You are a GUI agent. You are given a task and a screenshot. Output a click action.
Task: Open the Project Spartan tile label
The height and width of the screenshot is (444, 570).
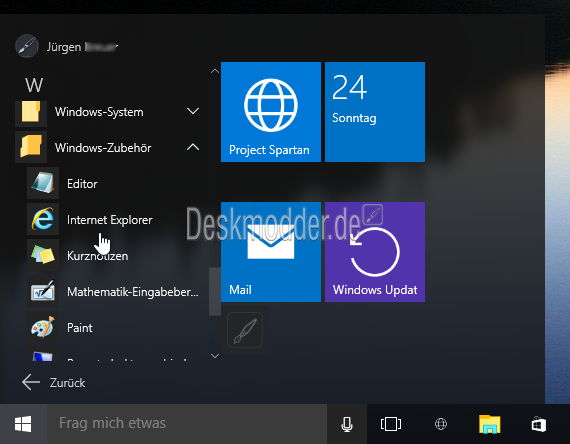coord(269,150)
